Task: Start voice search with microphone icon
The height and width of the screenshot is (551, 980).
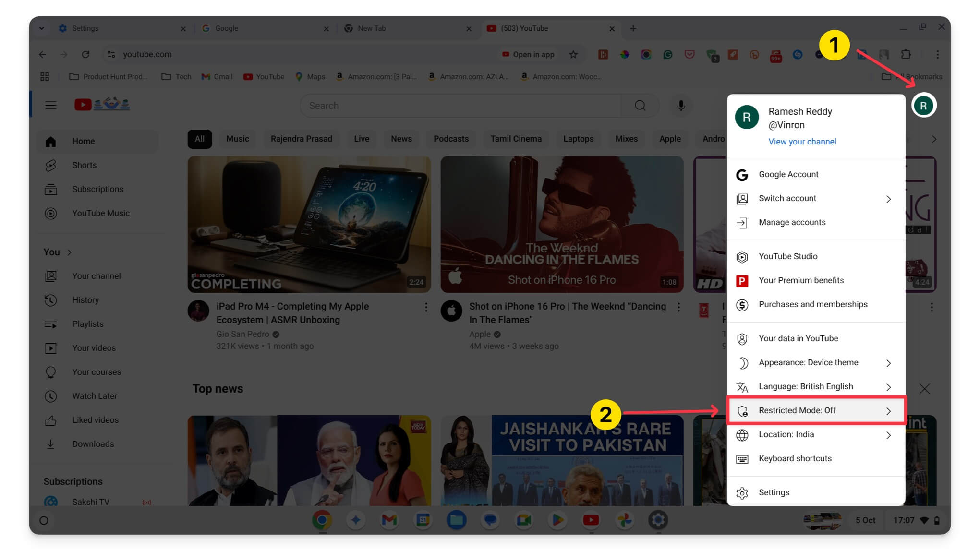Action: pos(681,106)
